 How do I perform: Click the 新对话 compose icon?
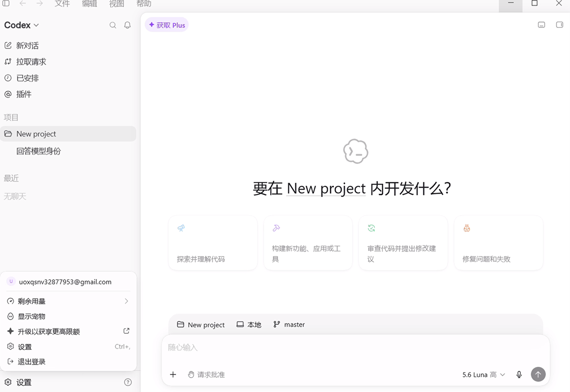(x=8, y=45)
